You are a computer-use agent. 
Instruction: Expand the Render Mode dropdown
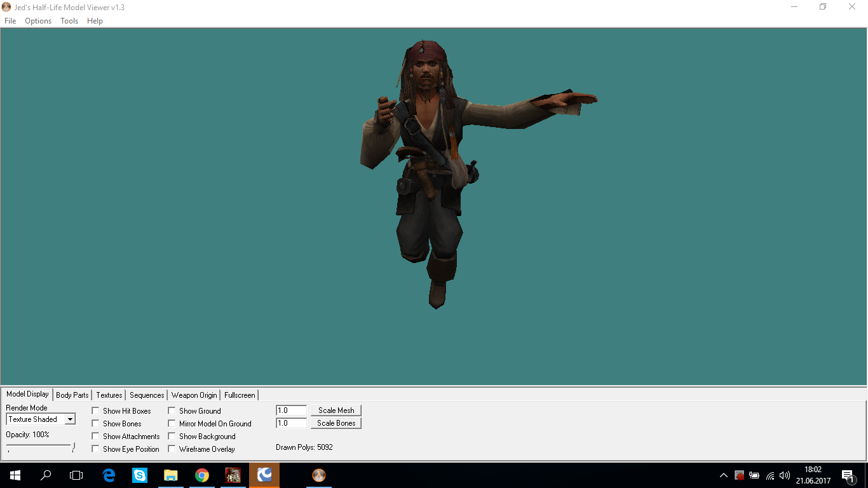coord(70,419)
